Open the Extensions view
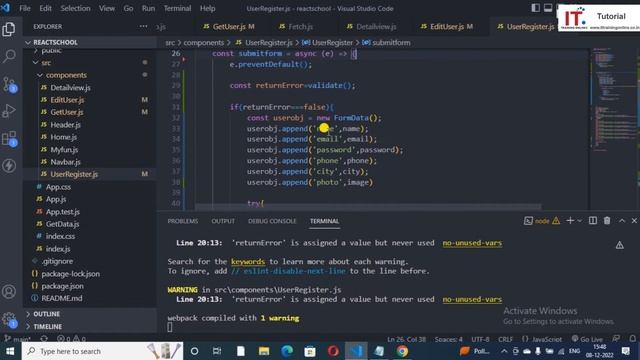 click(x=9, y=139)
